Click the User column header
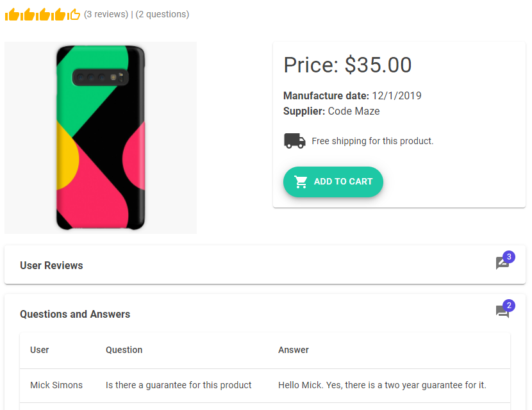The height and width of the screenshot is (410, 532). [x=40, y=350]
